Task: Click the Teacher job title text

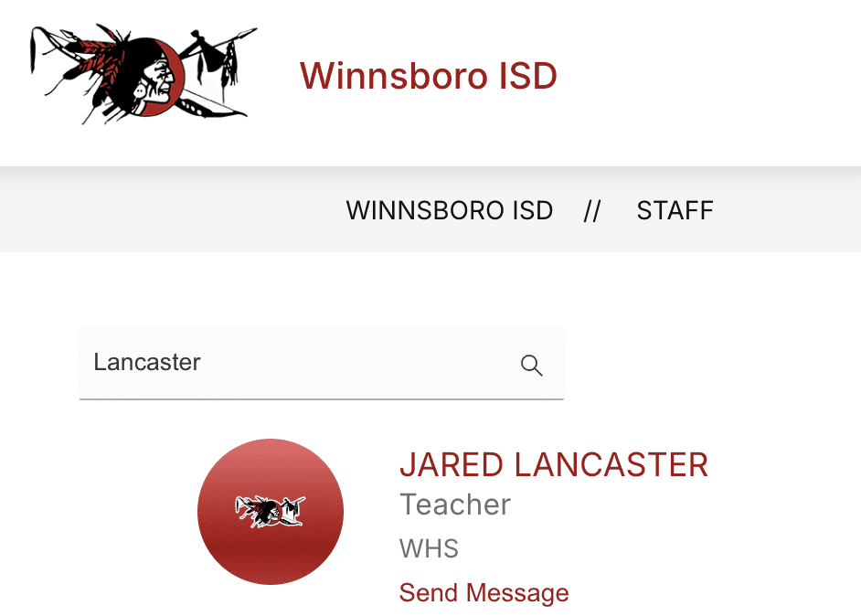Action: (x=455, y=504)
